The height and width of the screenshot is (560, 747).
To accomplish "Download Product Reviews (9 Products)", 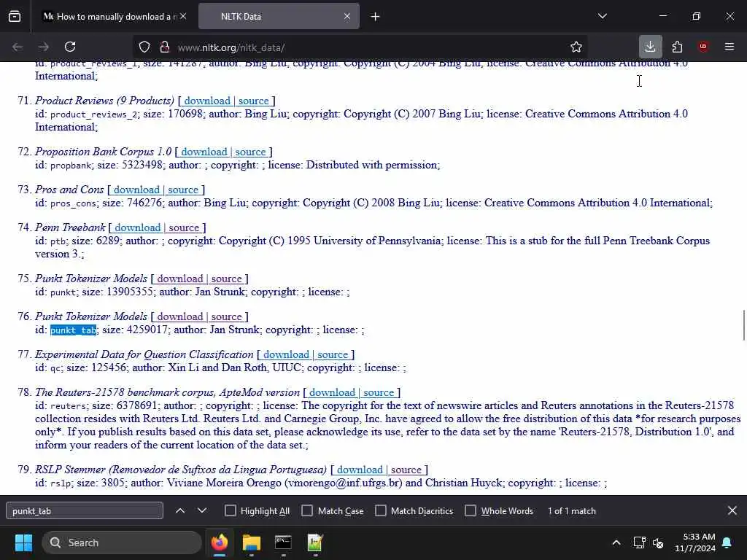I will pyautogui.click(x=206, y=101).
